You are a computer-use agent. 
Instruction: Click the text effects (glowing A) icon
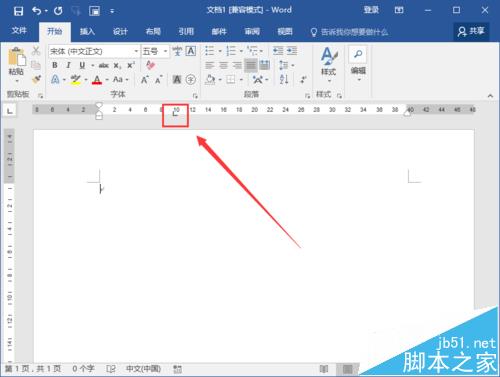pyautogui.click(x=55, y=80)
